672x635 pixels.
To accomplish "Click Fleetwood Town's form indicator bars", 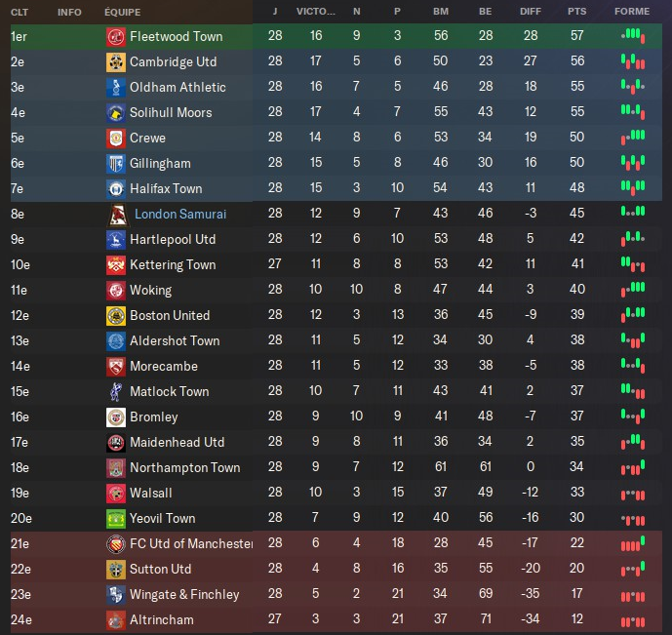I will (632, 36).
